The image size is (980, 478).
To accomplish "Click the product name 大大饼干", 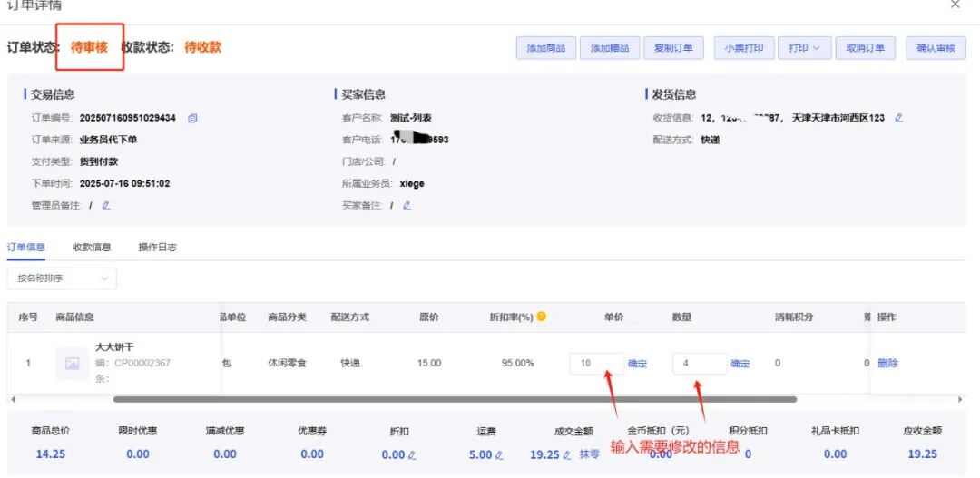I will pos(114,346).
